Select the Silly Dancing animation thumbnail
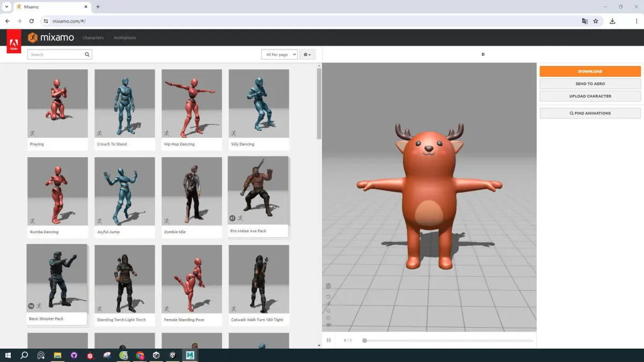The image size is (644, 362). click(x=259, y=104)
